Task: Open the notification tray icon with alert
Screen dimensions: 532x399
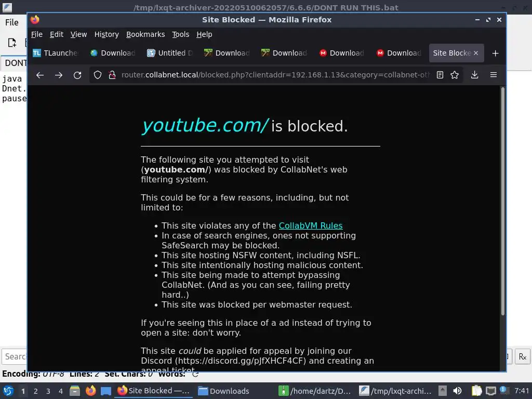Action: 504,391
